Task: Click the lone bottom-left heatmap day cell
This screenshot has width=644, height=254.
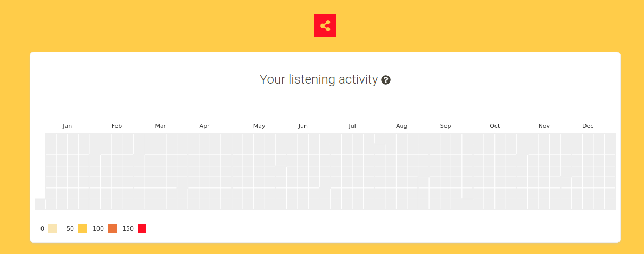Action: [x=40, y=204]
